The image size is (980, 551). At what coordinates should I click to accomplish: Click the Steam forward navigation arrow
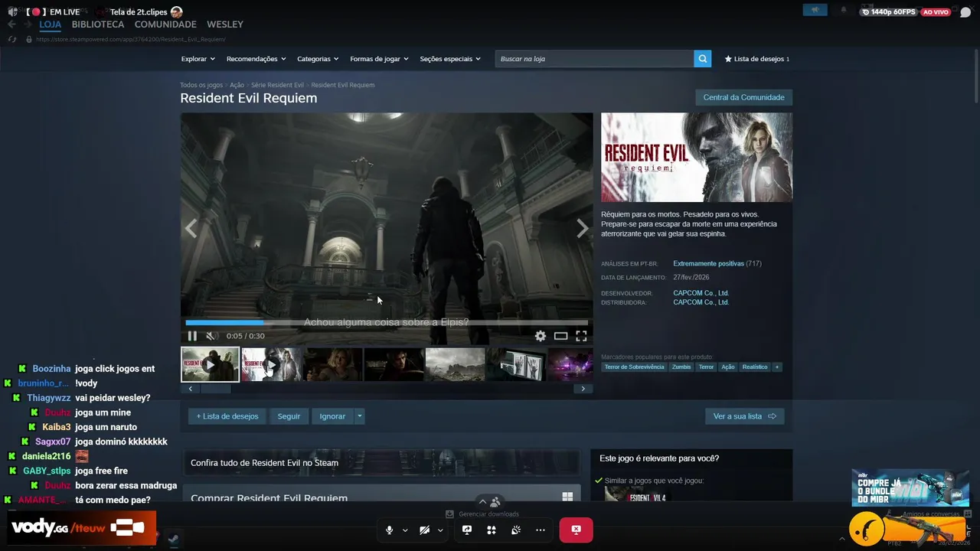28,24
